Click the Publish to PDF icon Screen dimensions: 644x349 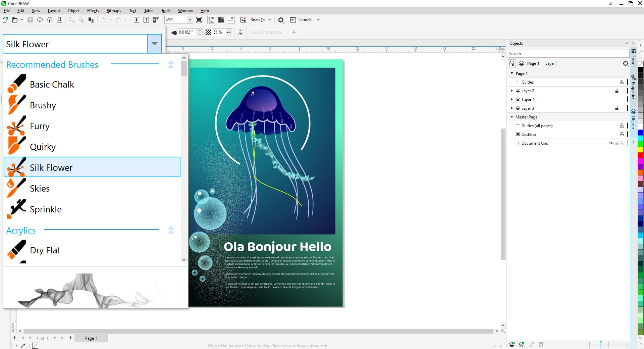tap(156, 20)
